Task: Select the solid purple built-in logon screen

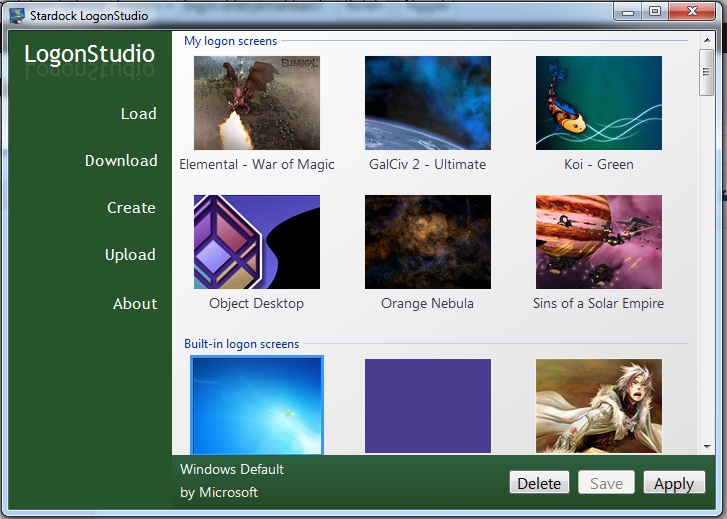Action: click(427, 406)
